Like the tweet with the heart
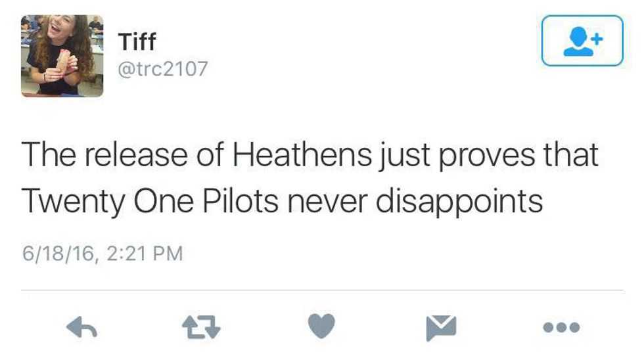The width and height of the screenshot is (644, 364). tap(321, 327)
